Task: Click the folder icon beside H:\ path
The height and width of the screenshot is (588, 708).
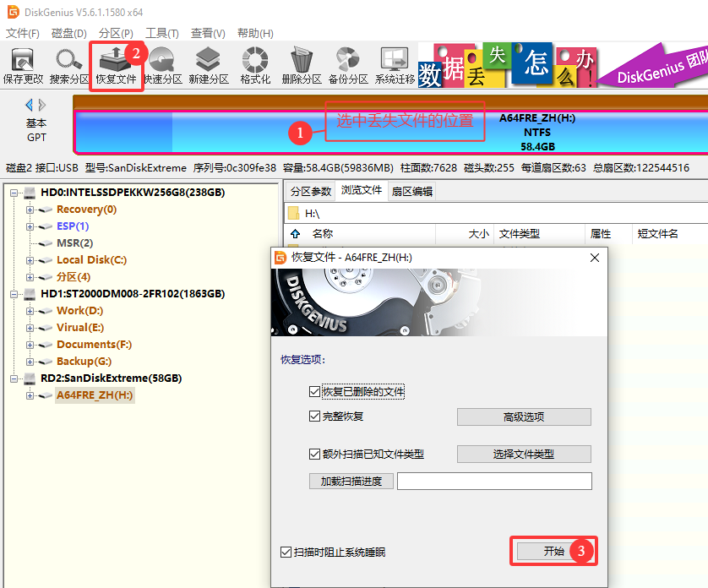Action: 294,213
